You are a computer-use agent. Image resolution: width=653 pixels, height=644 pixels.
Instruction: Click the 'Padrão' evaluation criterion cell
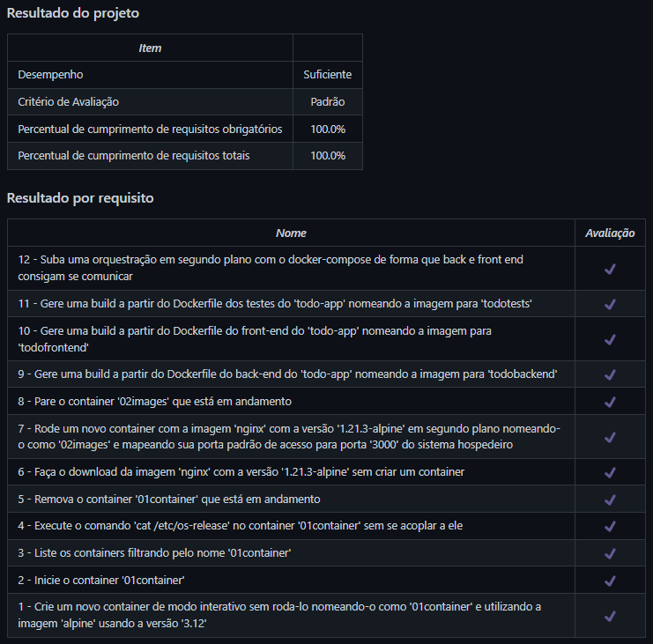tap(327, 102)
